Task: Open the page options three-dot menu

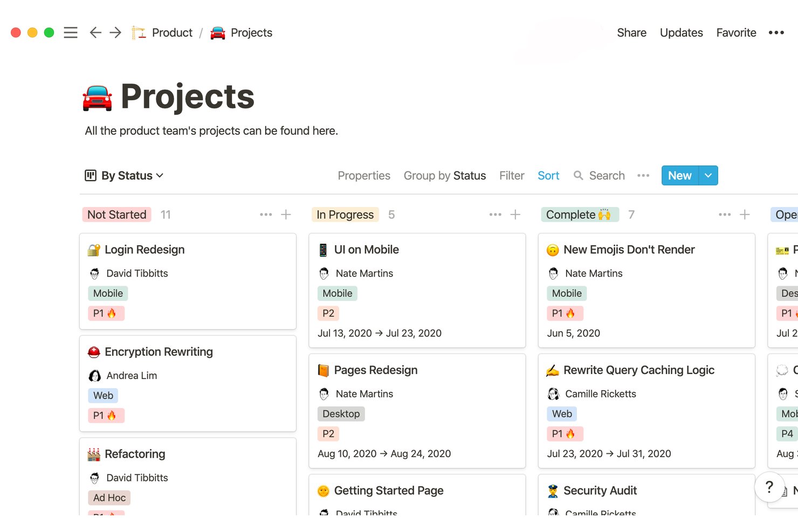Action: click(x=776, y=33)
